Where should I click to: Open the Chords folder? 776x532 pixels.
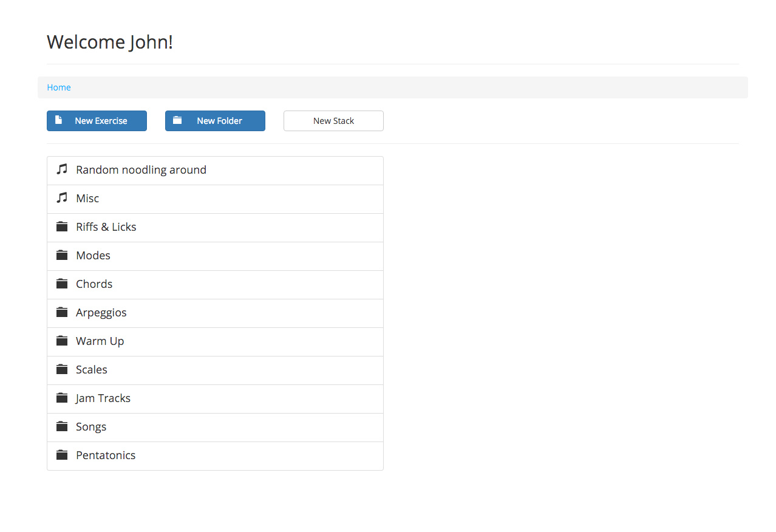point(215,285)
